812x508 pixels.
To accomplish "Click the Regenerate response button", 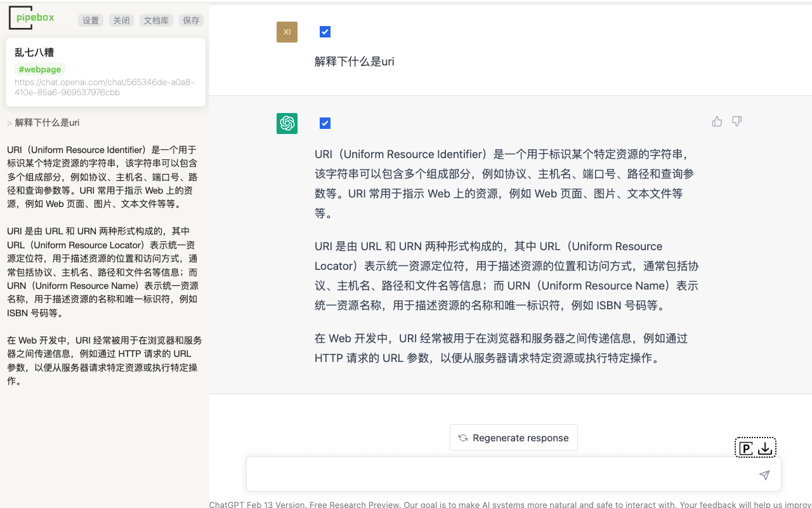I will click(x=513, y=438).
